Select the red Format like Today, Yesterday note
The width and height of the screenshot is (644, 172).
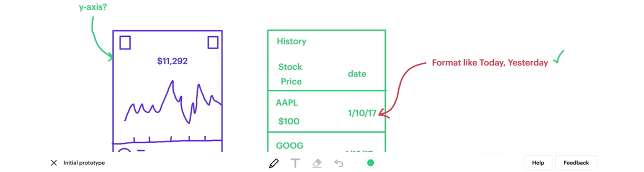pyautogui.click(x=490, y=63)
